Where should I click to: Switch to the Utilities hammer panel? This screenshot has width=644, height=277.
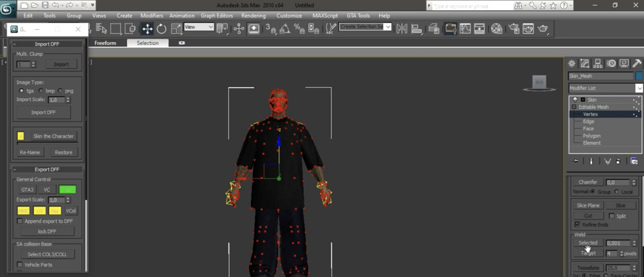point(636,64)
